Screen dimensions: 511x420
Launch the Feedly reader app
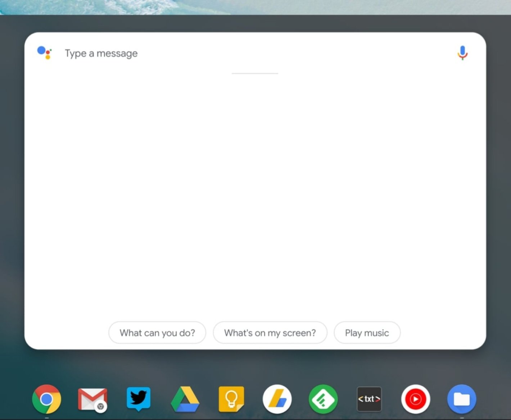(323, 399)
